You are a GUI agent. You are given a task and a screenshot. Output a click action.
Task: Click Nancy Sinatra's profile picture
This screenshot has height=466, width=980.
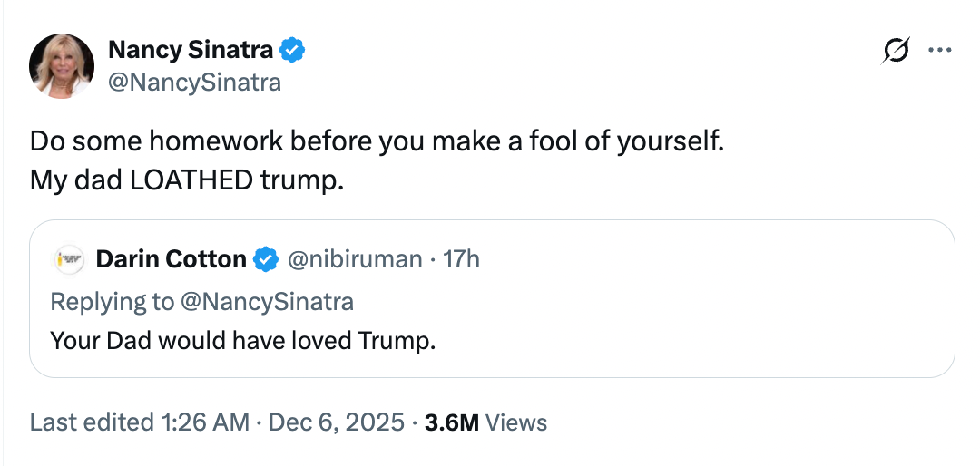click(62, 66)
